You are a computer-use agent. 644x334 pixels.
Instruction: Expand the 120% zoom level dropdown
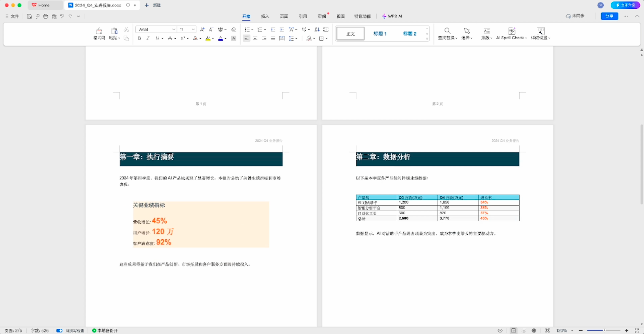point(572,331)
